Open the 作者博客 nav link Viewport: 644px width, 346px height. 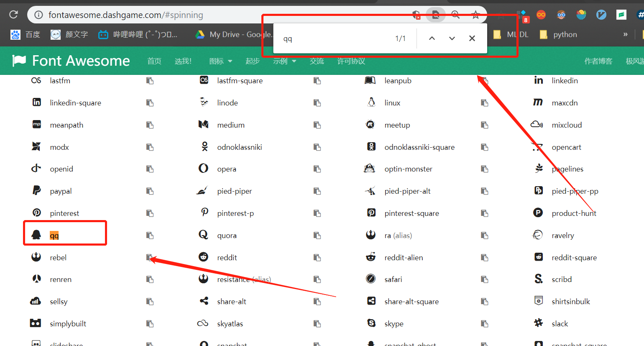click(x=598, y=61)
